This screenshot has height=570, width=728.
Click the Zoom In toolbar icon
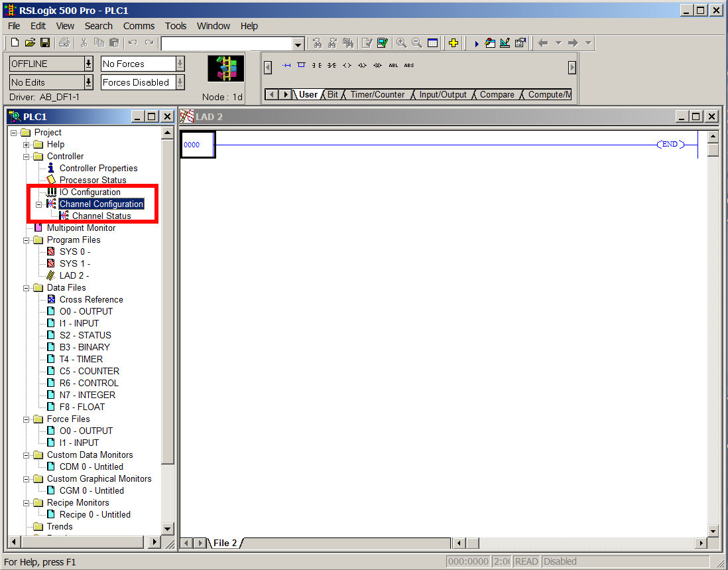[x=402, y=42]
